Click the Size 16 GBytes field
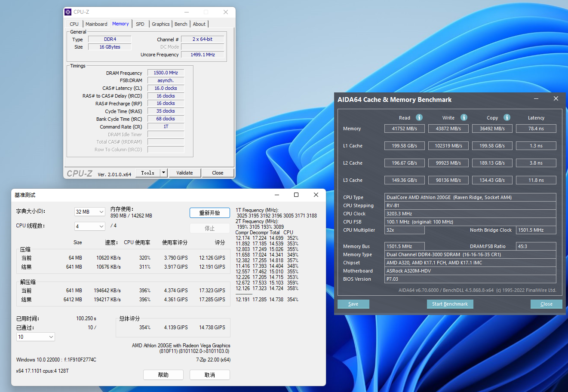568x392 pixels. (110, 47)
